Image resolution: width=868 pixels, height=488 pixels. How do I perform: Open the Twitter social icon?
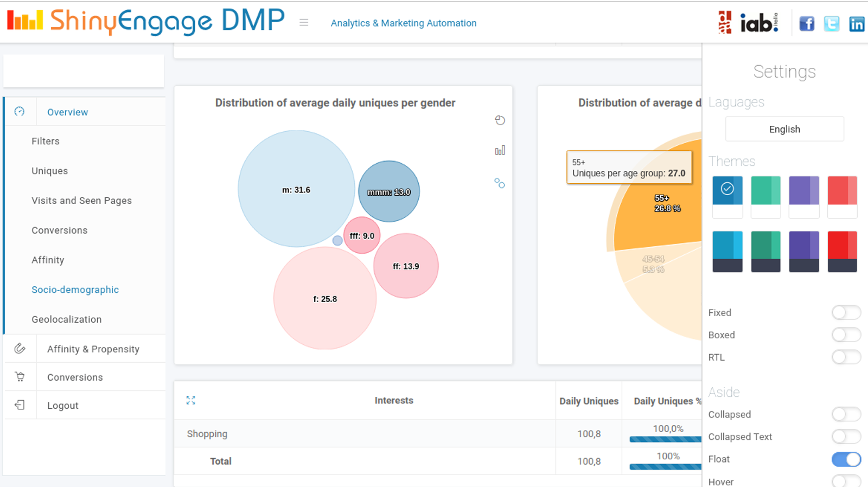click(831, 24)
